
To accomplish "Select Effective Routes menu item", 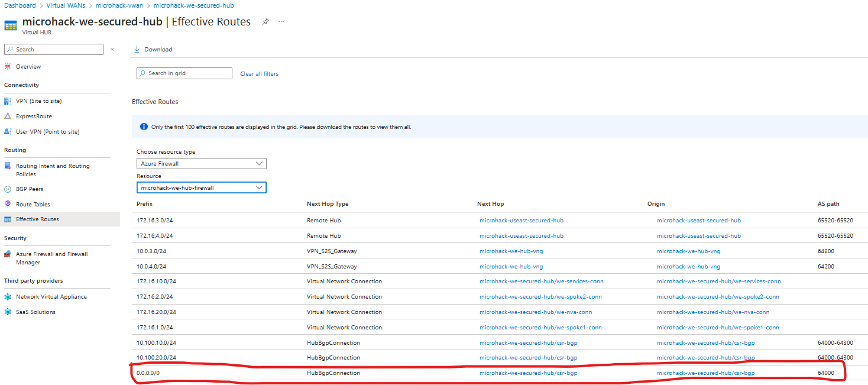I will [x=37, y=219].
